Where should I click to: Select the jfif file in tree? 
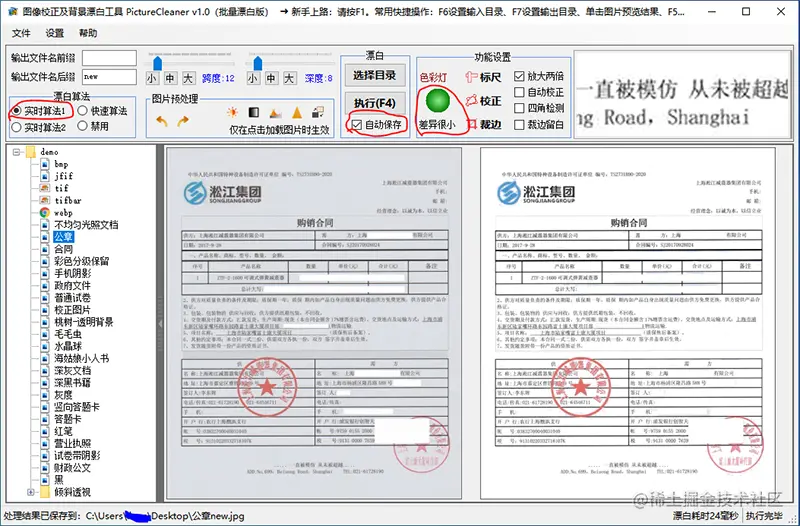pos(63,176)
